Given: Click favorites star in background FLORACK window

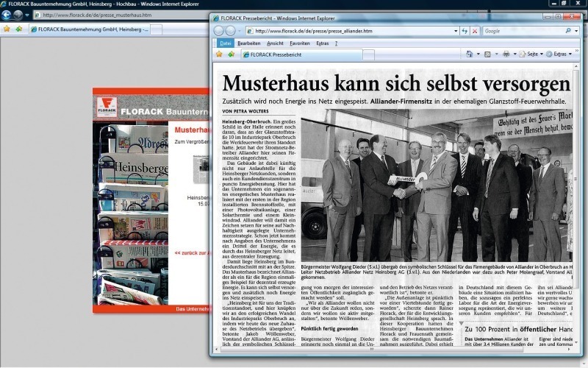Looking at the screenshot, I should [7, 29].
